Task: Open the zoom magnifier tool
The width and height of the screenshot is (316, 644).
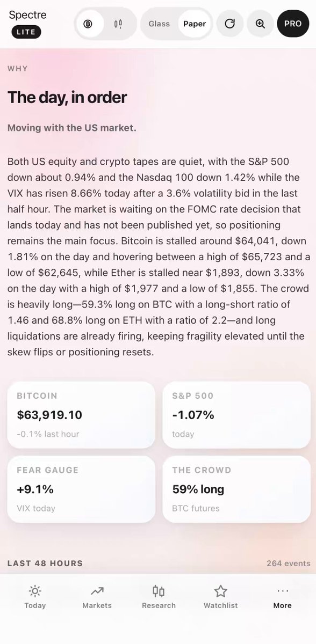Action: 260,24
